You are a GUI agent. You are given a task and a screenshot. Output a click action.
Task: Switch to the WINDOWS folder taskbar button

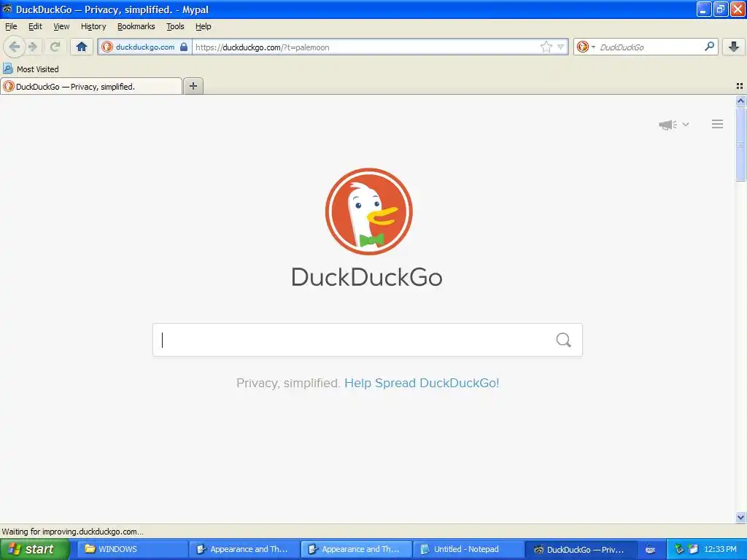(x=132, y=549)
